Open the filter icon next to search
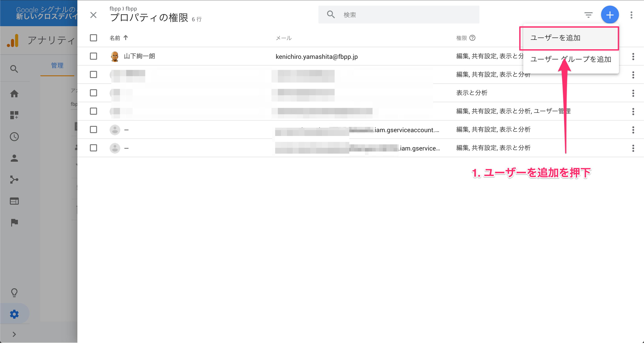644x352 pixels. click(588, 15)
